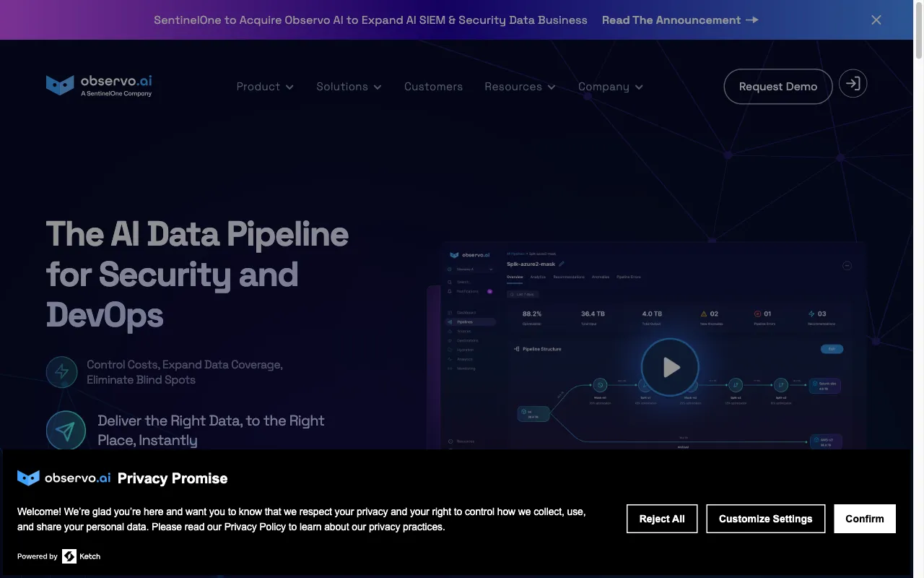Viewport: 924px width, 578px height.
Task: Open Customize Settings for cookies
Action: coord(765,519)
